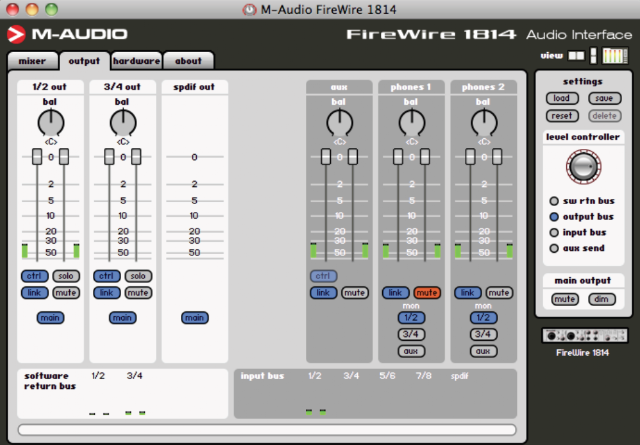640x445 pixels.
Task: Click the FireWire 1814 device thumbnail
Action: coord(584,336)
